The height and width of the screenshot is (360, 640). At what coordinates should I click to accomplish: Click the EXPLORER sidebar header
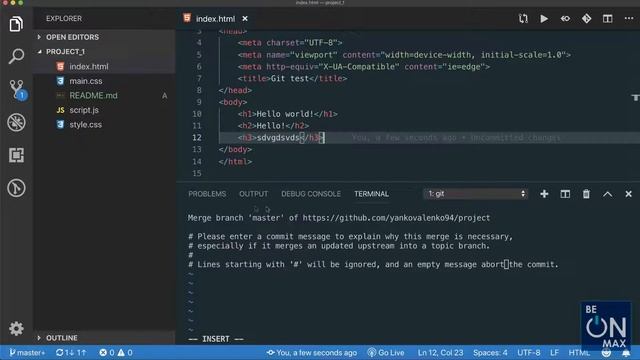(64, 19)
